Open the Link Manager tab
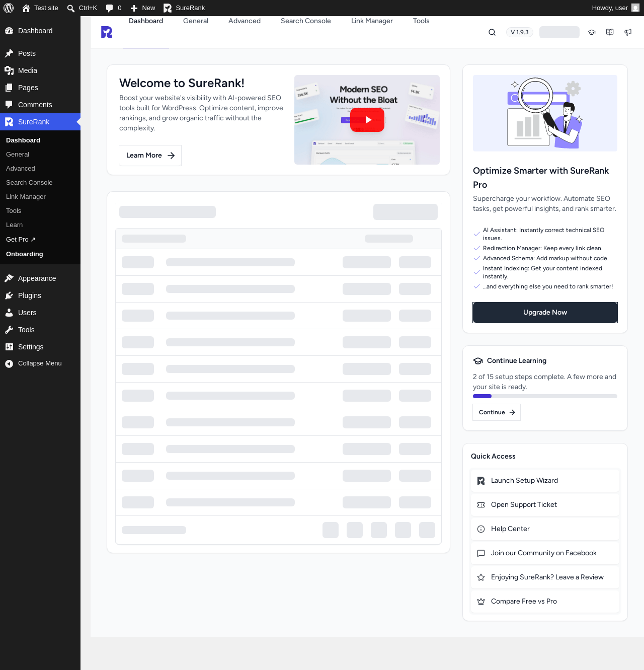This screenshot has height=670, width=644. pyautogui.click(x=372, y=21)
